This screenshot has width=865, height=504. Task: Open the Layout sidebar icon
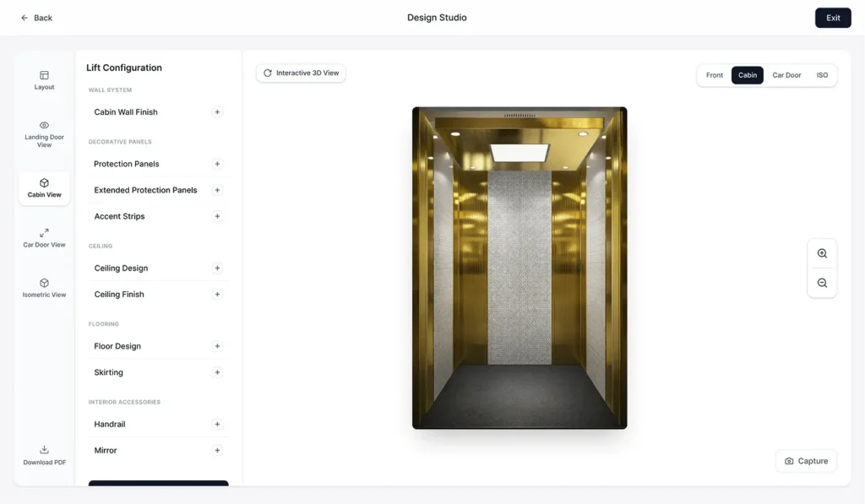[44, 76]
